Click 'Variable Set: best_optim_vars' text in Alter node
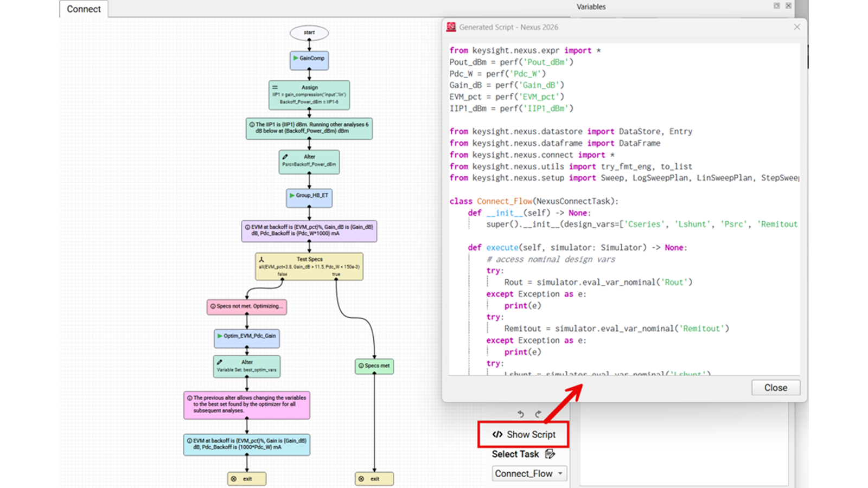Screen dimensions: 868x488 [247, 370]
